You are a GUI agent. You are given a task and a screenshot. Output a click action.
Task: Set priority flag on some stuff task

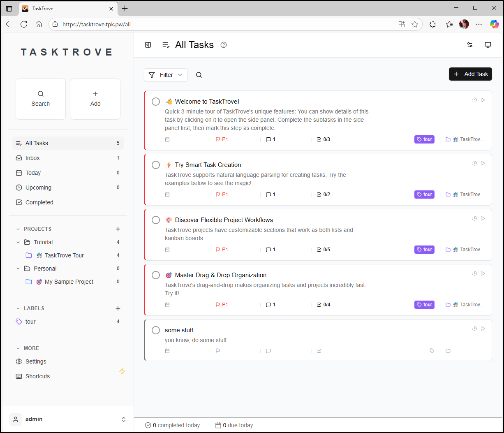[218, 351]
